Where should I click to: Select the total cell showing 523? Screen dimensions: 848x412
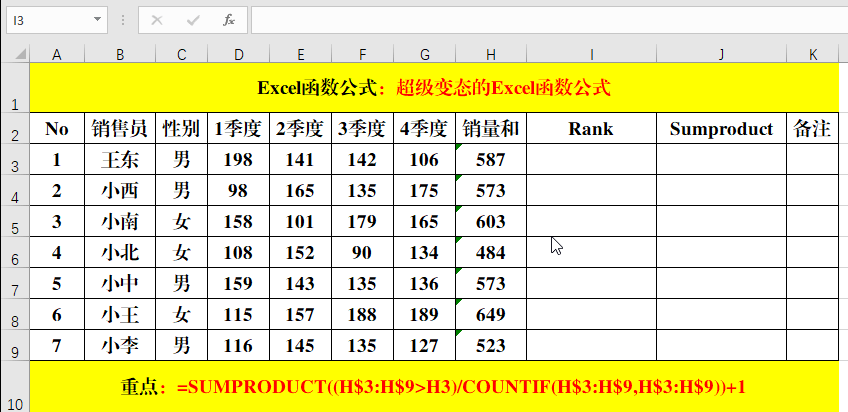(491, 345)
